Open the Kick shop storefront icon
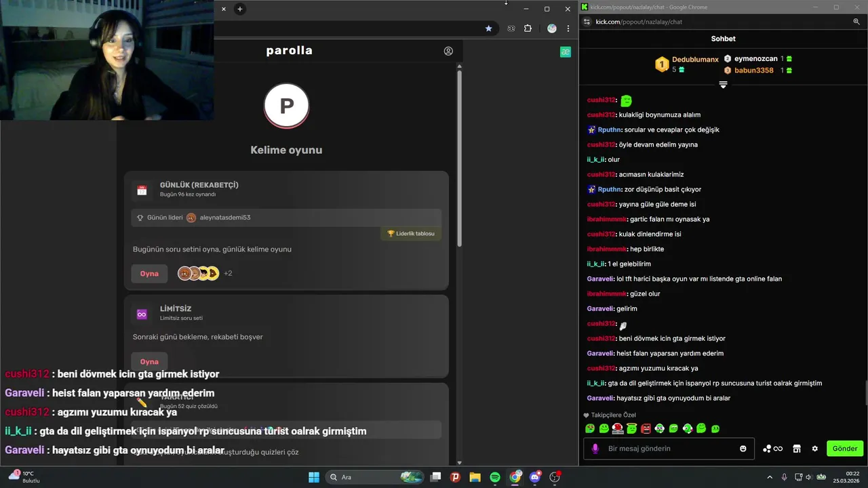 click(797, 449)
